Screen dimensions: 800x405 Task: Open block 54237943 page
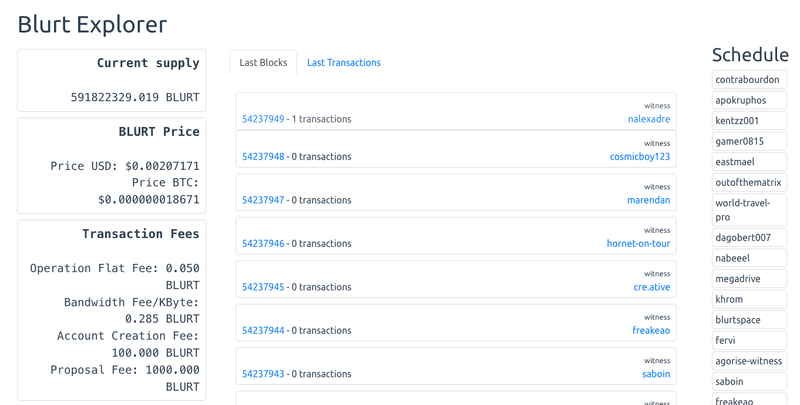pos(263,374)
